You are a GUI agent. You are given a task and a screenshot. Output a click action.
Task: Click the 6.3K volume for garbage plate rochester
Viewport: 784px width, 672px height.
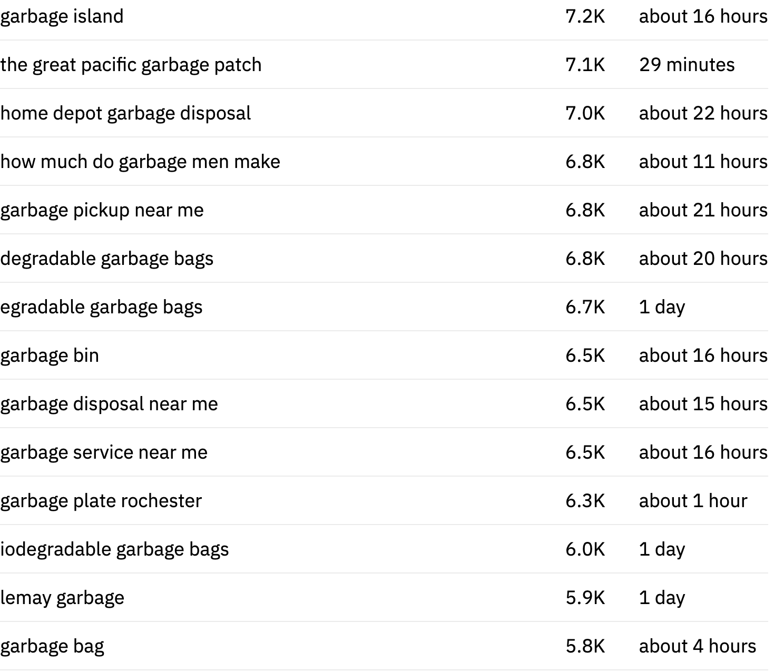pos(585,501)
